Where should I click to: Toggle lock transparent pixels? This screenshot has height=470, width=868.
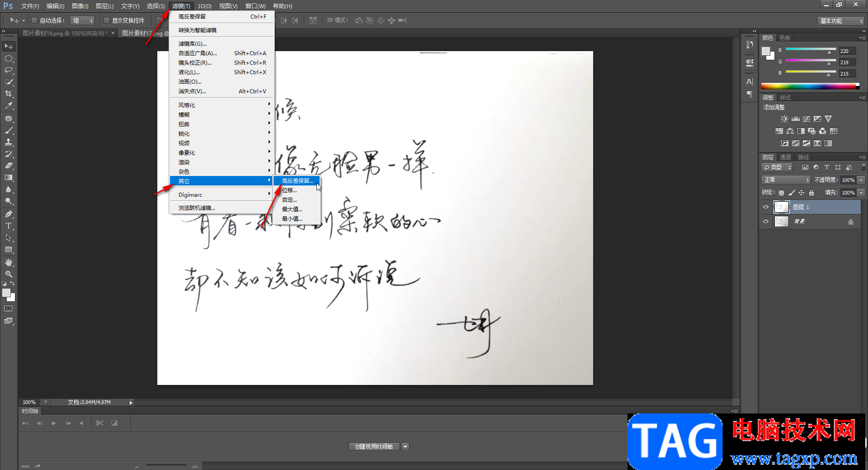click(x=781, y=193)
